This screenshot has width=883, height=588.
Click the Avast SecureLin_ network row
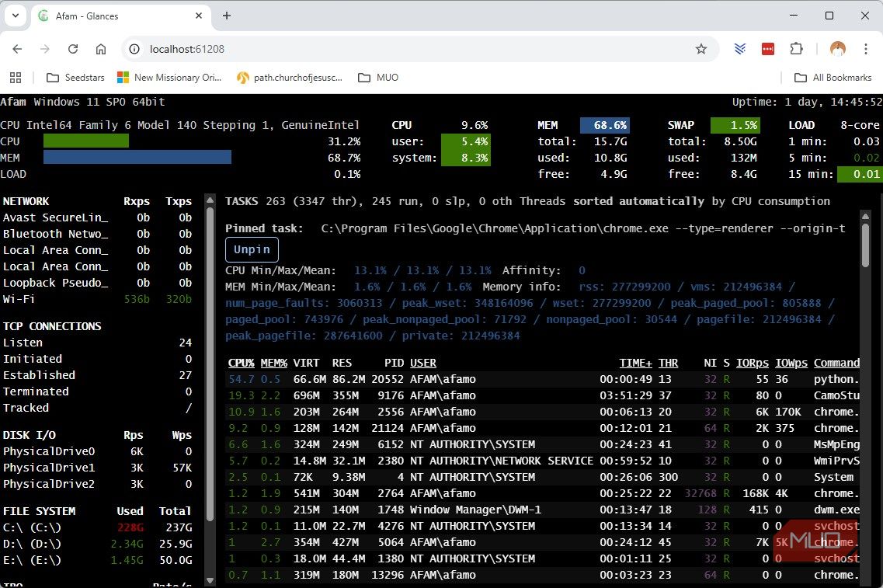click(97, 217)
